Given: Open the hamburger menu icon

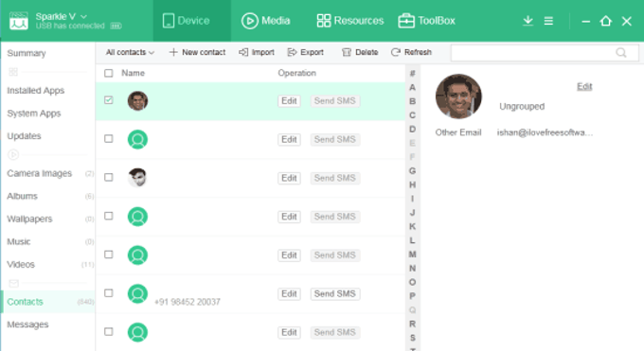Looking at the screenshot, I should [x=548, y=21].
